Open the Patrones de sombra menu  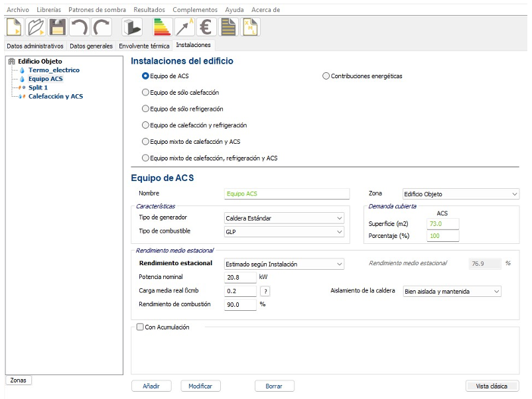(97, 10)
